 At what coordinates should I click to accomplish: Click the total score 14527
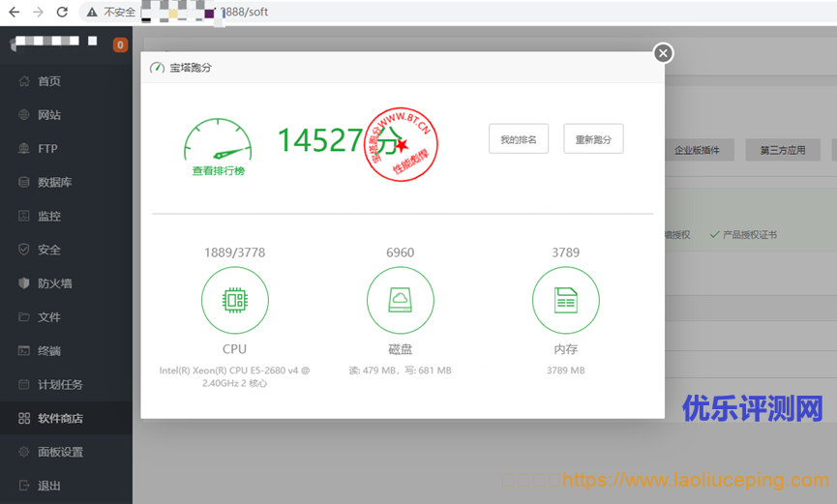(320, 140)
